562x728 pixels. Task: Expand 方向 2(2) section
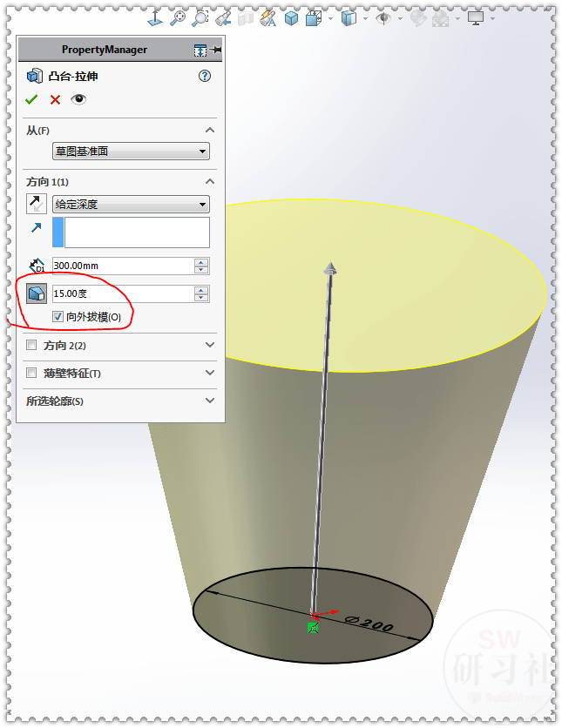pos(210,345)
